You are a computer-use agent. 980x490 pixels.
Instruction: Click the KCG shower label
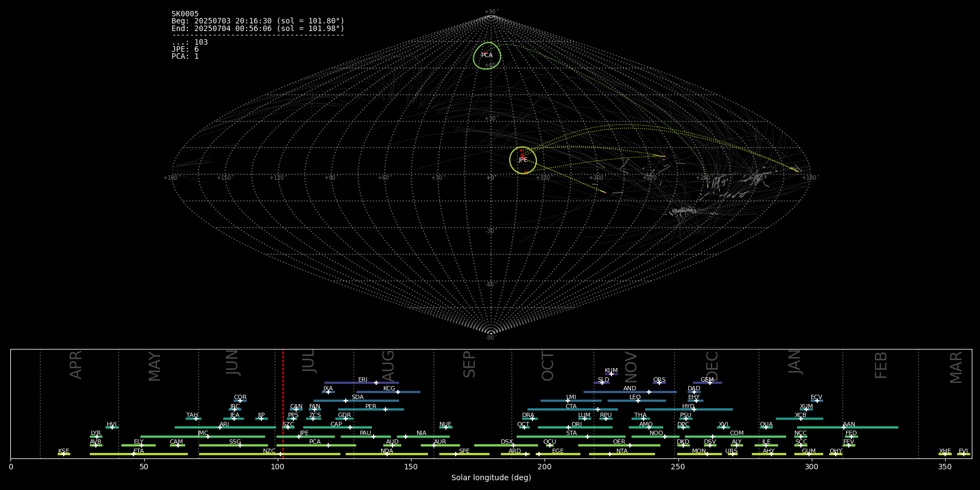[x=389, y=389]
